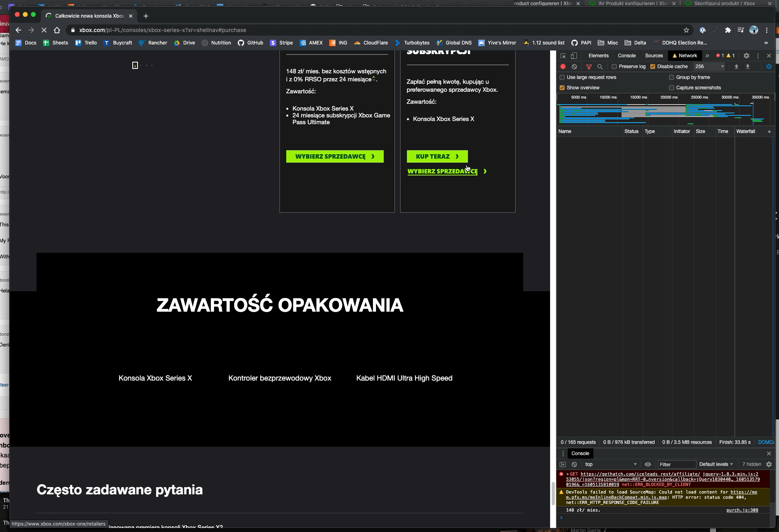Open the media control icon in Chrome toolbar

(x=741, y=30)
